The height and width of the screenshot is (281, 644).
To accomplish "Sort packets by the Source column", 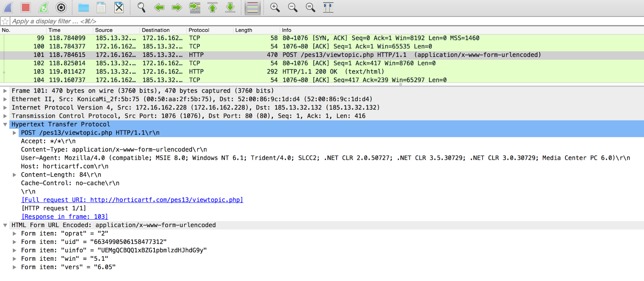I will pos(104,30).
